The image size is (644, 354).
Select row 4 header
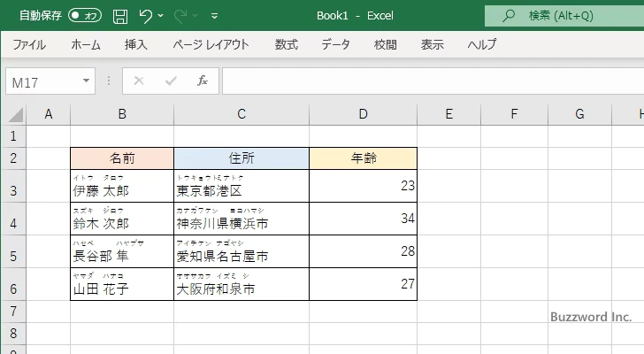click(x=13, y=219)
